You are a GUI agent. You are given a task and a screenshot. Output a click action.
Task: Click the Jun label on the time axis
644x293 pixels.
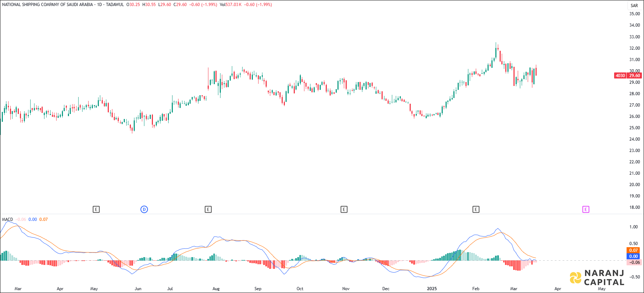138,289
